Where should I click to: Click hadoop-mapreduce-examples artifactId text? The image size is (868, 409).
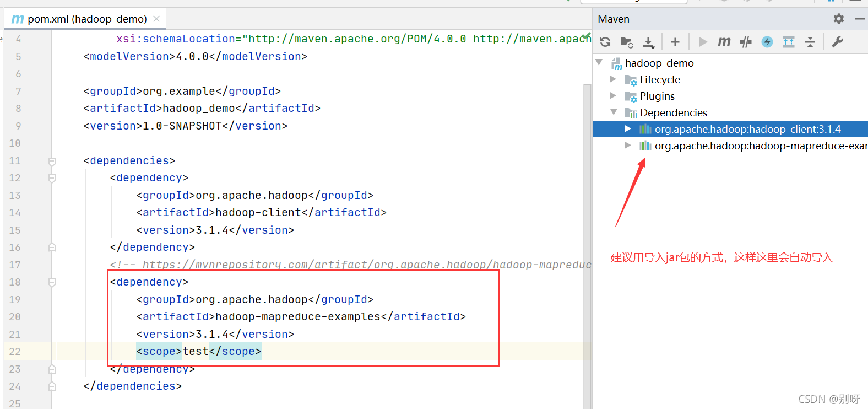click(298, 316)
